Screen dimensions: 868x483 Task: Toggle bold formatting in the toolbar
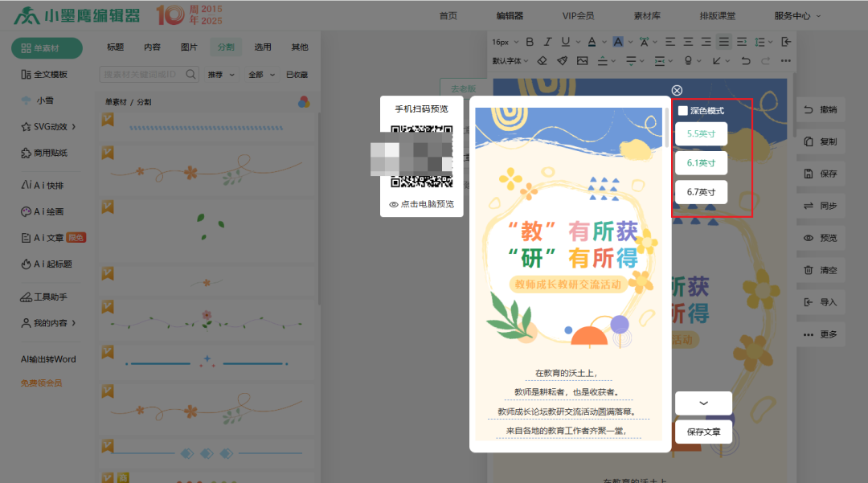pos(530,42)
